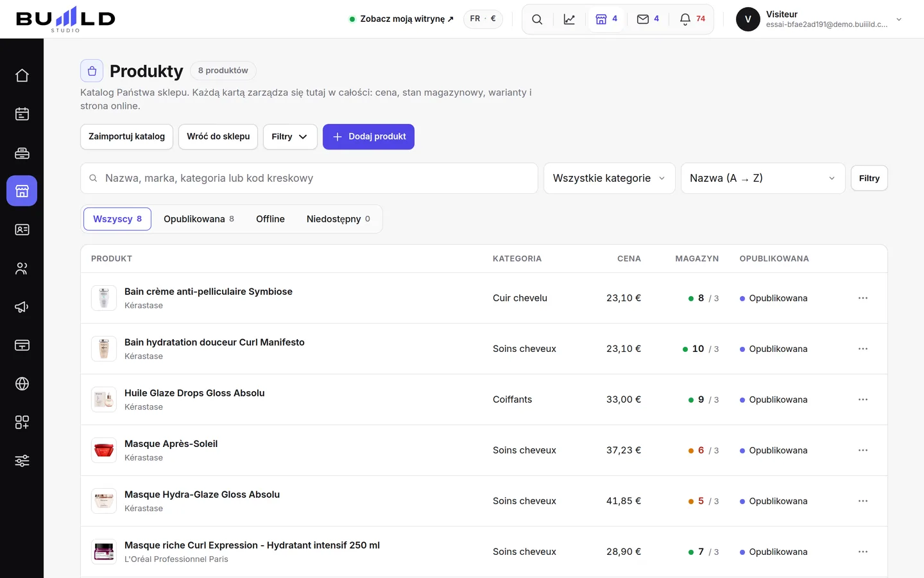Open the Home icon in sidebar

tap(22, 76)
